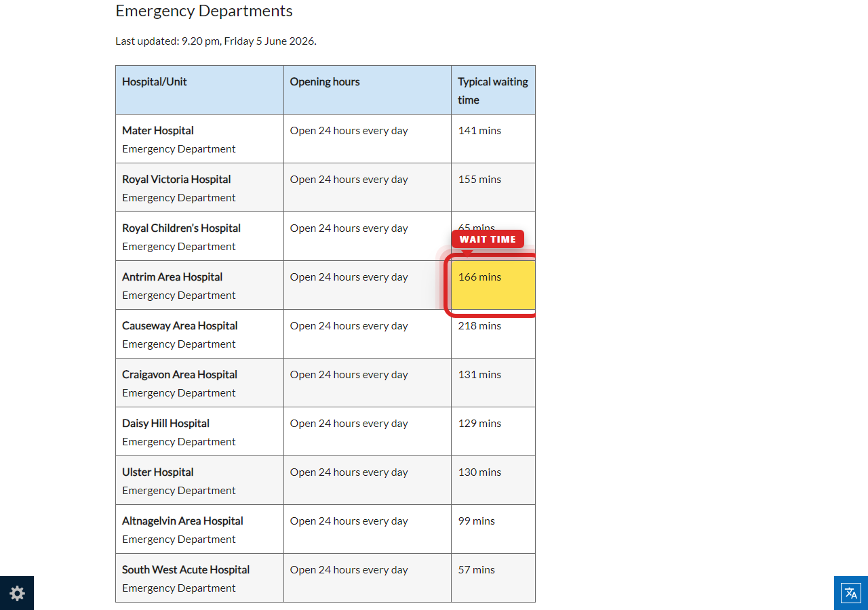
Task: Click the 218 mins waiting time
Action: pyautogui.click(x=479, y=325)
